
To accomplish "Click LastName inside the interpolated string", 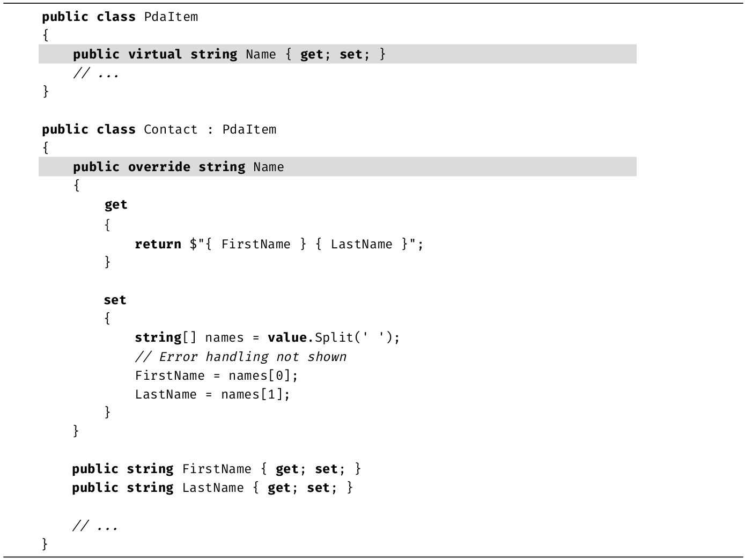I will pos(362,244).
